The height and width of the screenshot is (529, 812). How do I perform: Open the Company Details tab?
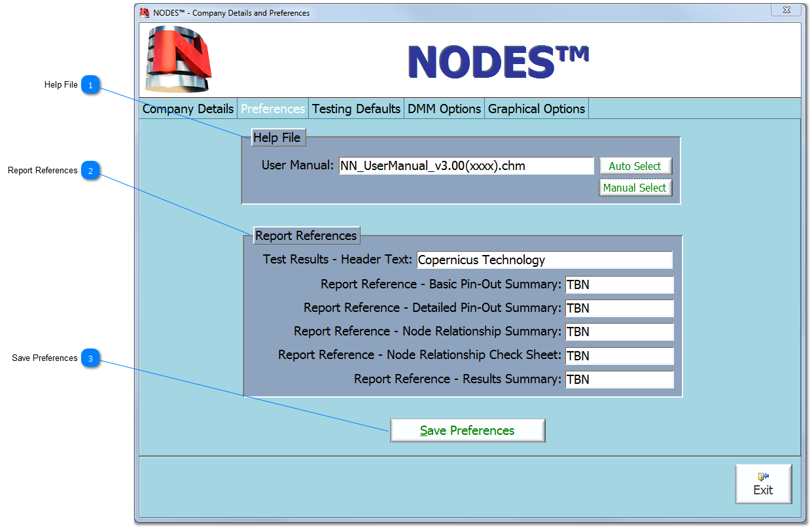[188, 109]
